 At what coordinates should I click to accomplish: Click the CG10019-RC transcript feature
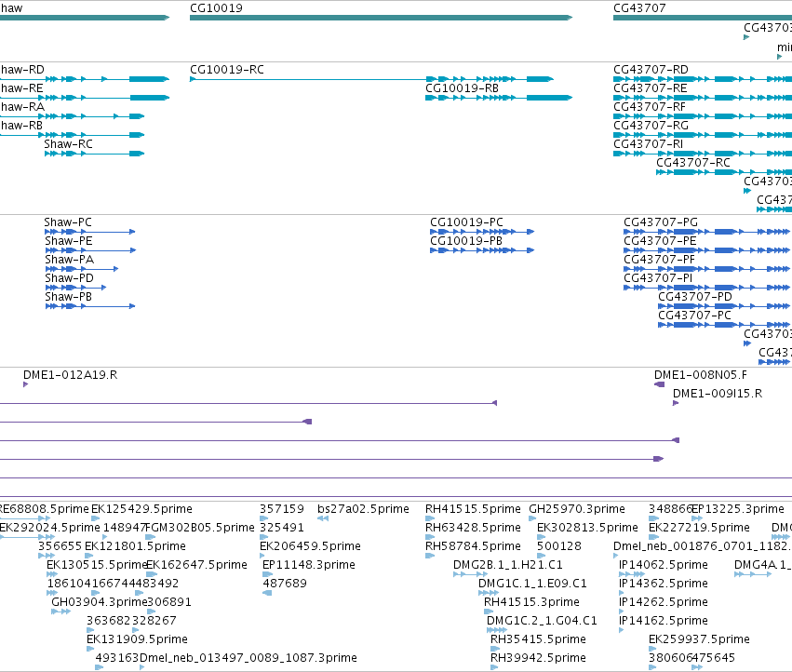[371, 79]
